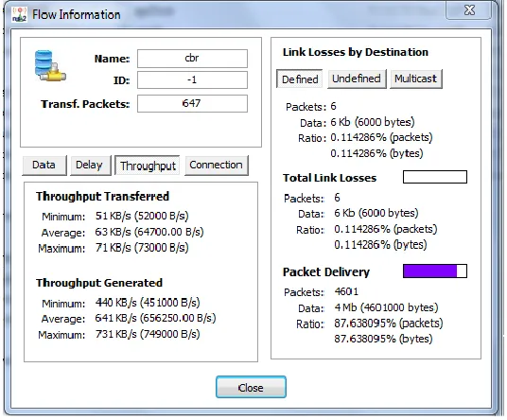Click the Name field containing cbr
The width and height of the screenshot is (507, 420).
click(x=192, y=59)
